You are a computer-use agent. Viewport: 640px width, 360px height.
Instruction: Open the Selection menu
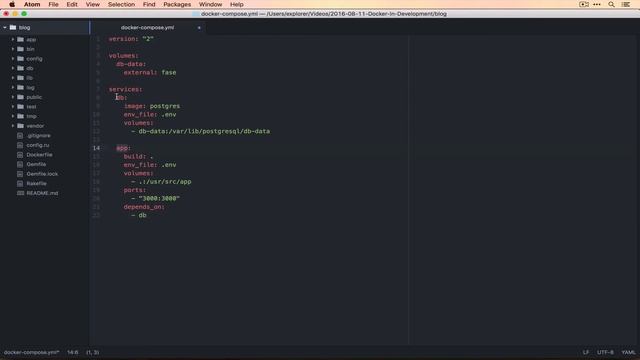coord(121,4)
